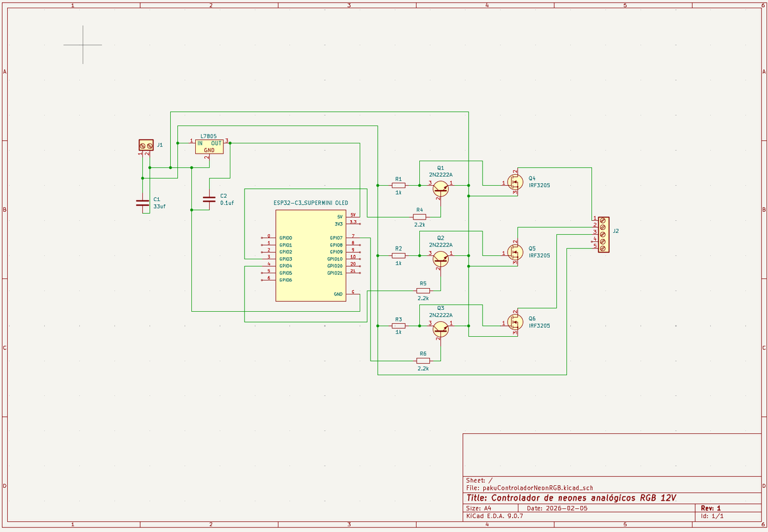
Task: Click the "IRF3205" value under Q4
Action: tap(539, 185)
